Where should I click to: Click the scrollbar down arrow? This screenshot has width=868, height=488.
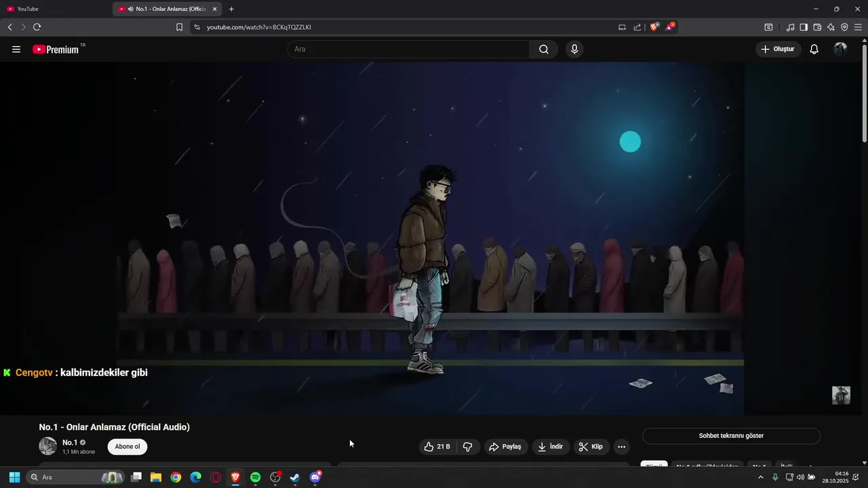pyautogui.click(x=864, y=463)
